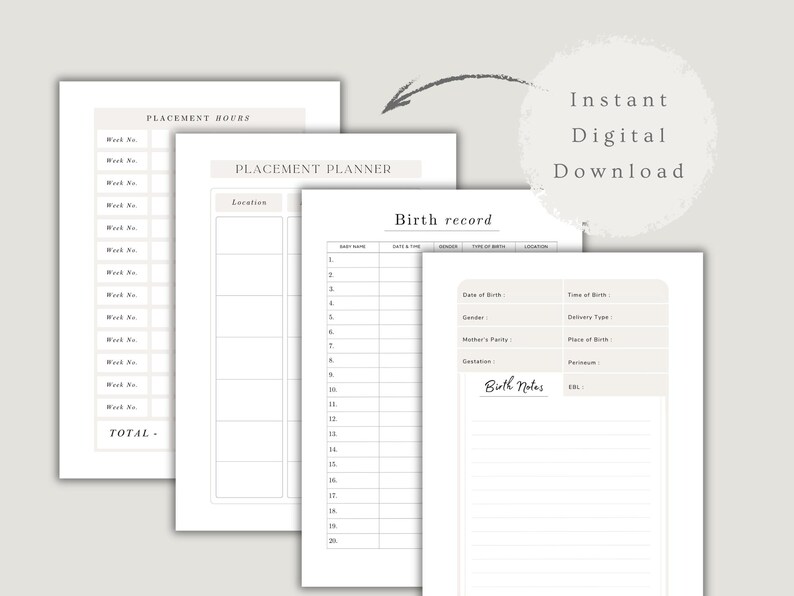Screen dimensions: 794x596
Task: Click the PLACEMENT HOURS page title
Action: click(198, 118)
